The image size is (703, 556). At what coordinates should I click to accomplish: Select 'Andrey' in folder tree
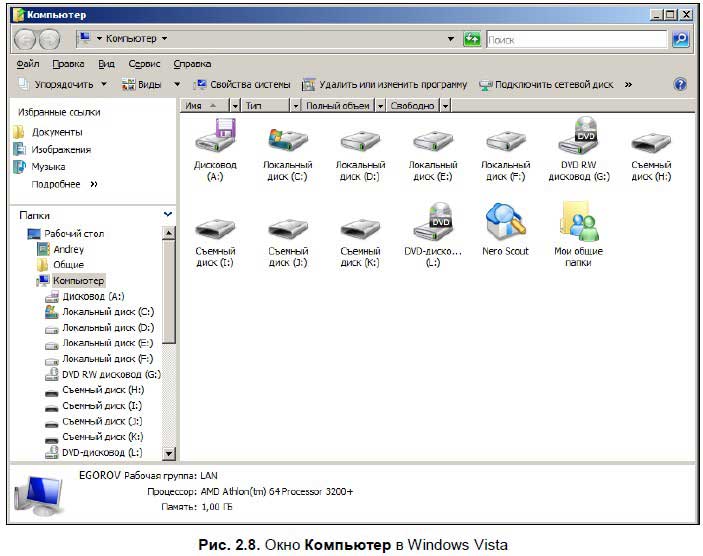69,249
